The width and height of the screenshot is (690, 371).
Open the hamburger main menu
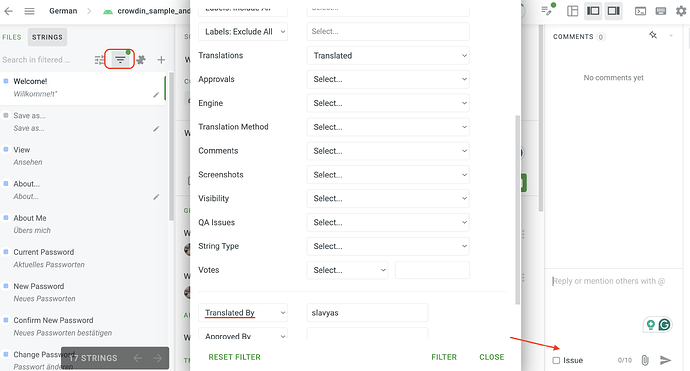coord(29,11)
